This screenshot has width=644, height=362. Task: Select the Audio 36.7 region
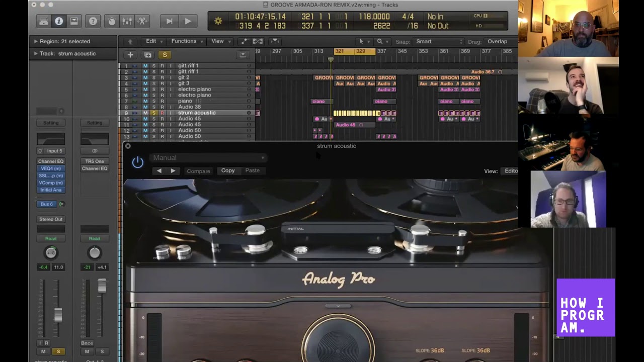pyautogui.click(x=487, y=72)
